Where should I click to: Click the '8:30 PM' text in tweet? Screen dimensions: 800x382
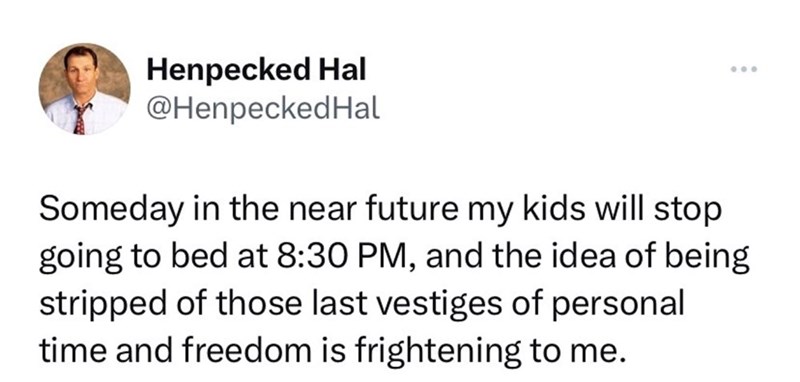click(x=339, y=257)
